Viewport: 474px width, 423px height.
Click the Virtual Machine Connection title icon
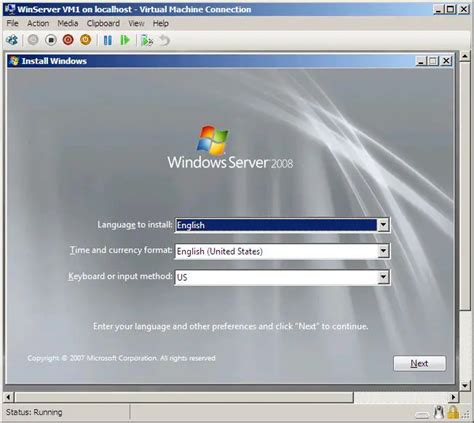tap(10, 9)
